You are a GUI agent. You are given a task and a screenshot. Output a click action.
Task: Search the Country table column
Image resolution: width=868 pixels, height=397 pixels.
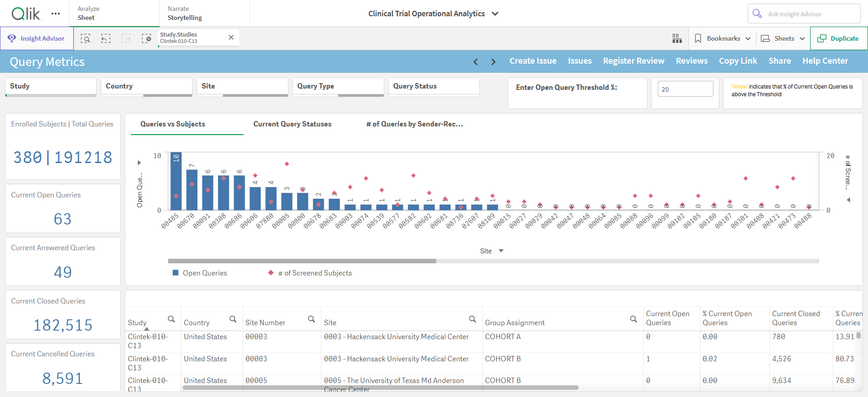point(233,319)
